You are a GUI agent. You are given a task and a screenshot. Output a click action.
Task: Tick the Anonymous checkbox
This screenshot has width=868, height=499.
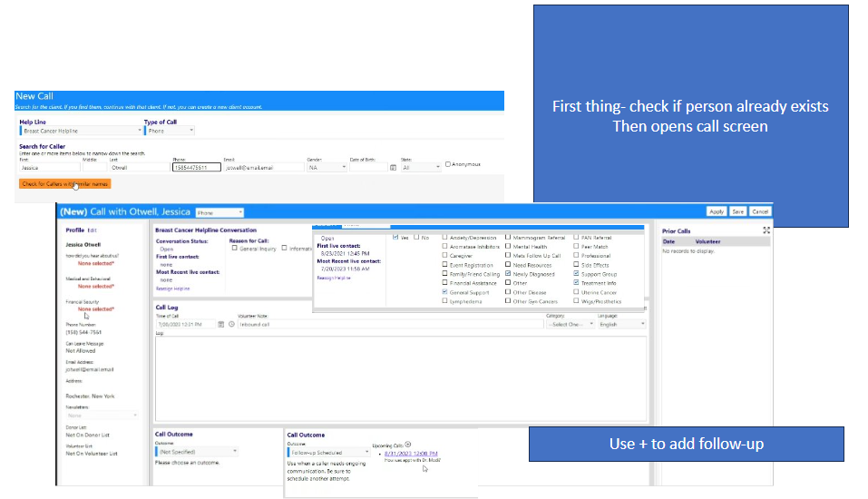[448, 164]
